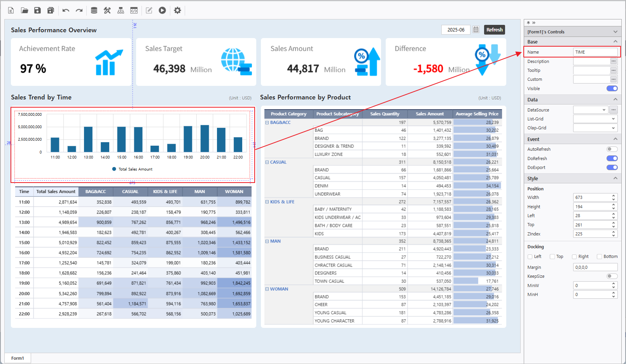Click the Description ellipsis button
This screenshot has height=364, width=626.
pyautogui.click(x=614, y=61)
